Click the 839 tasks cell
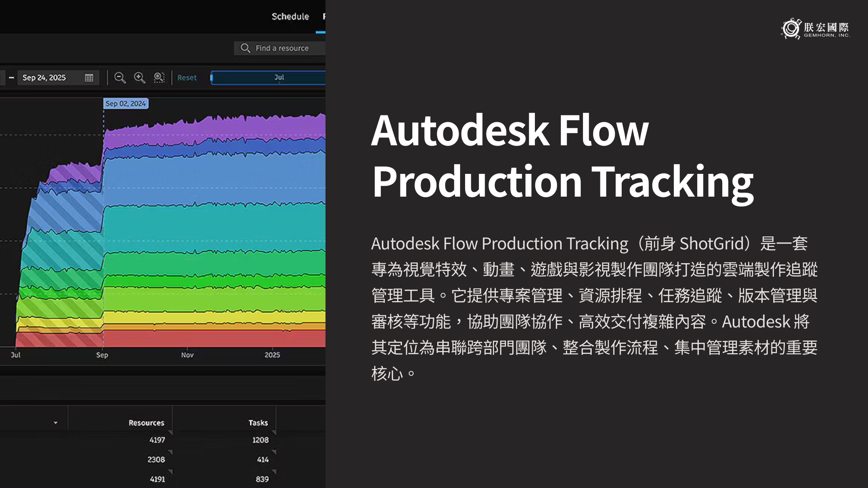868x488 pixels. point(262,479)
